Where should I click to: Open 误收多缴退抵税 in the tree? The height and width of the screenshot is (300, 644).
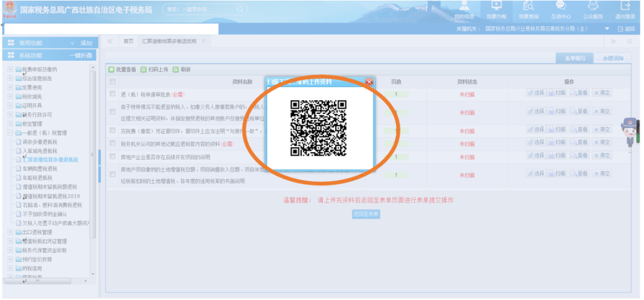[x=39, y=142]
